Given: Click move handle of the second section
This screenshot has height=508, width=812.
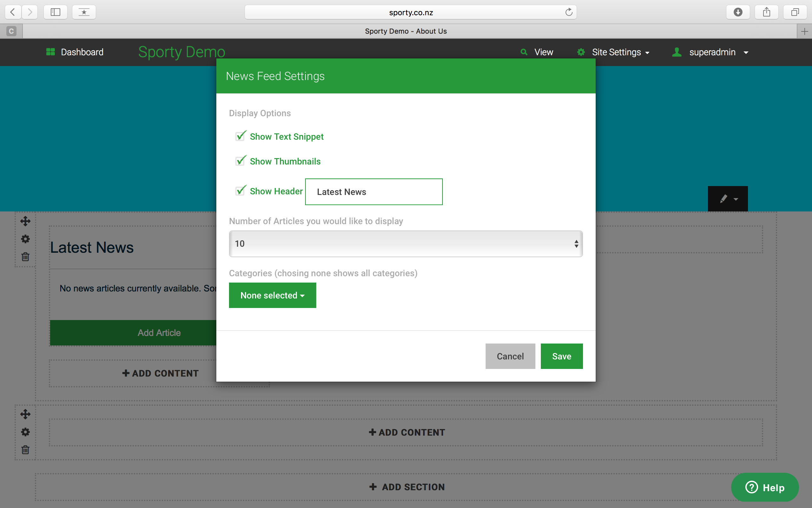Looking at the screenshot, I should (x=25, y=414).
